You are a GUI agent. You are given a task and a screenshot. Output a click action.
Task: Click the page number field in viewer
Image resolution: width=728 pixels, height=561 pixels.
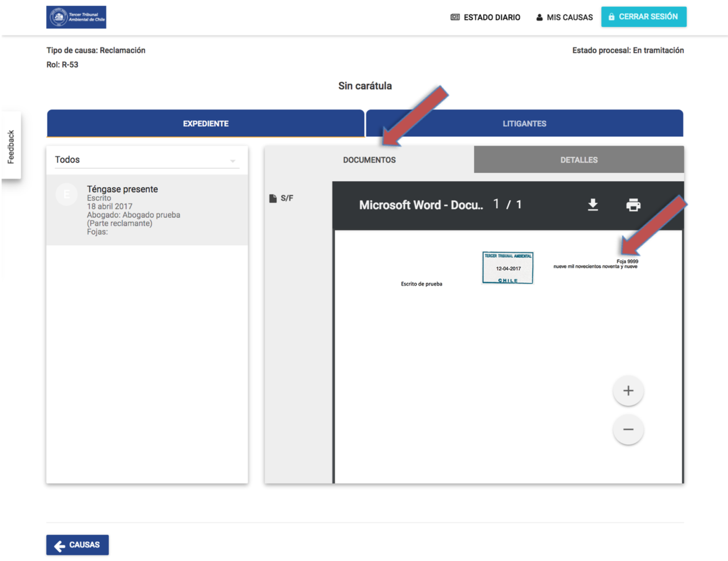[x=496, y=204]
